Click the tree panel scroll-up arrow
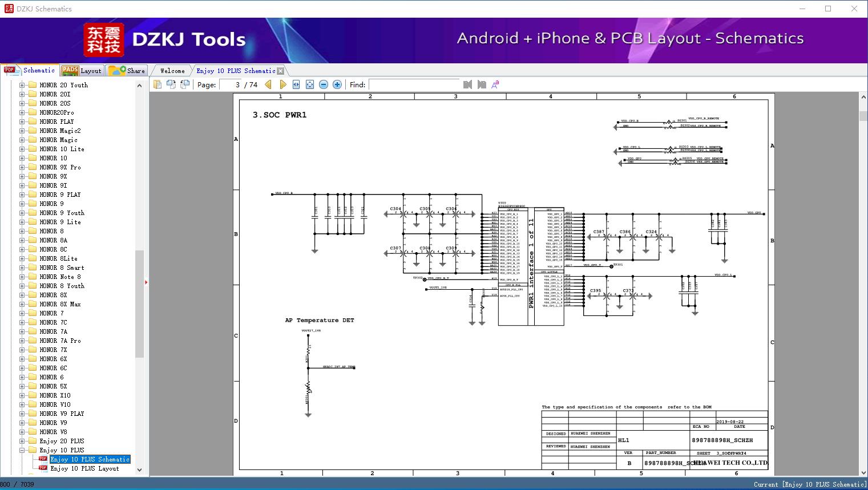This screenshot has width=868, height=490. (139, 86)
